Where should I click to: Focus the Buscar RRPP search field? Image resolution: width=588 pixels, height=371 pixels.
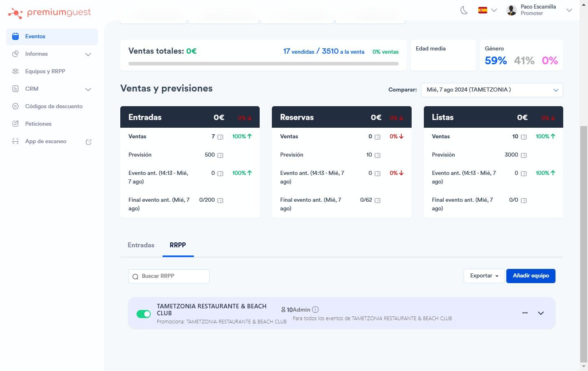pos(169,276)
